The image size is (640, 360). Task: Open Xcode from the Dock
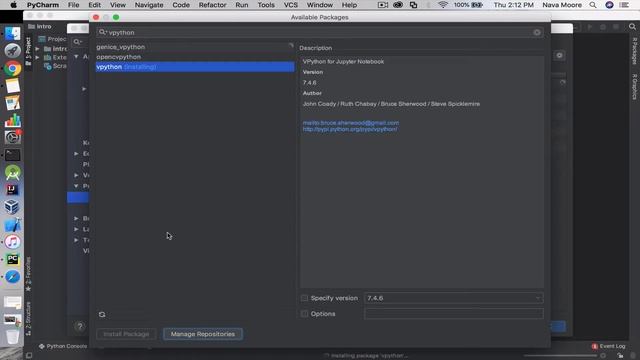pyautogui.click(x=12, y=224)
